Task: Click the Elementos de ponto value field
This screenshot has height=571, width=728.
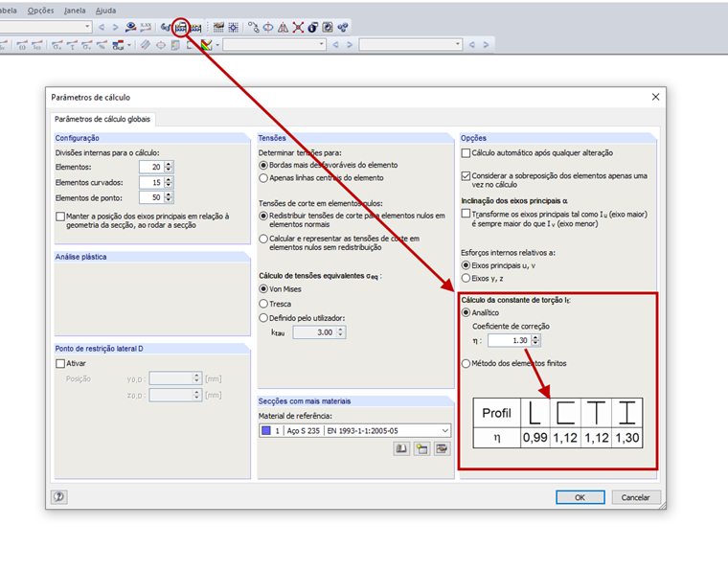Action: 151,197
